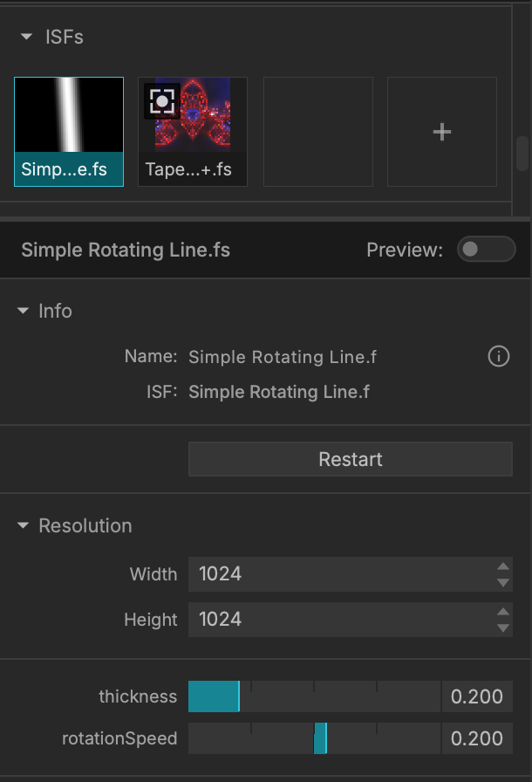Decrease Width with the down arrow
This screenshot has width=532, height=782.
click(x=503, y=582)
